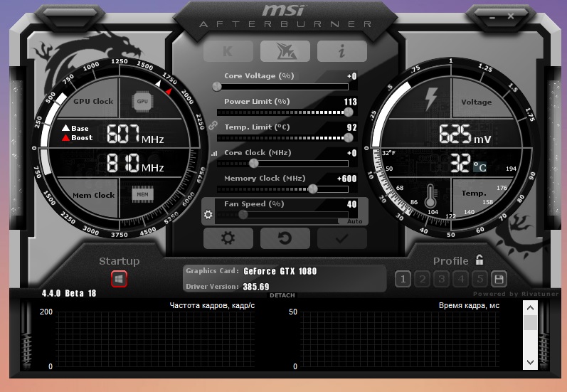Click the Memory Clock slider handle

[x=313, y=189]
